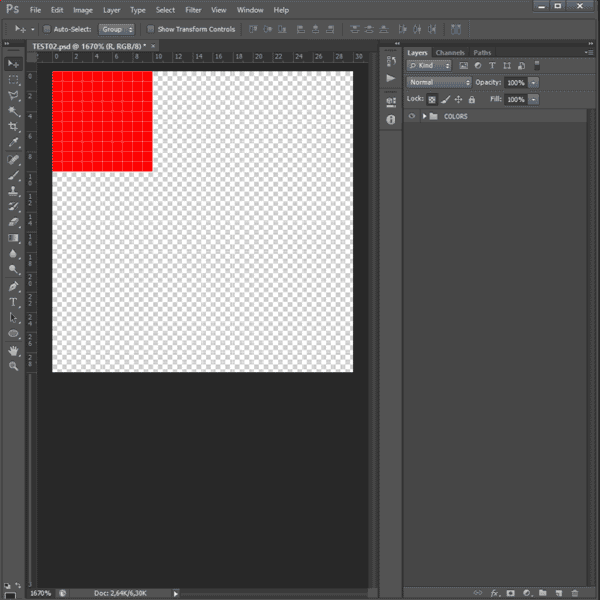Select the Brush tool
Viewport: 600px width, 600px height.
coord(13,176)
